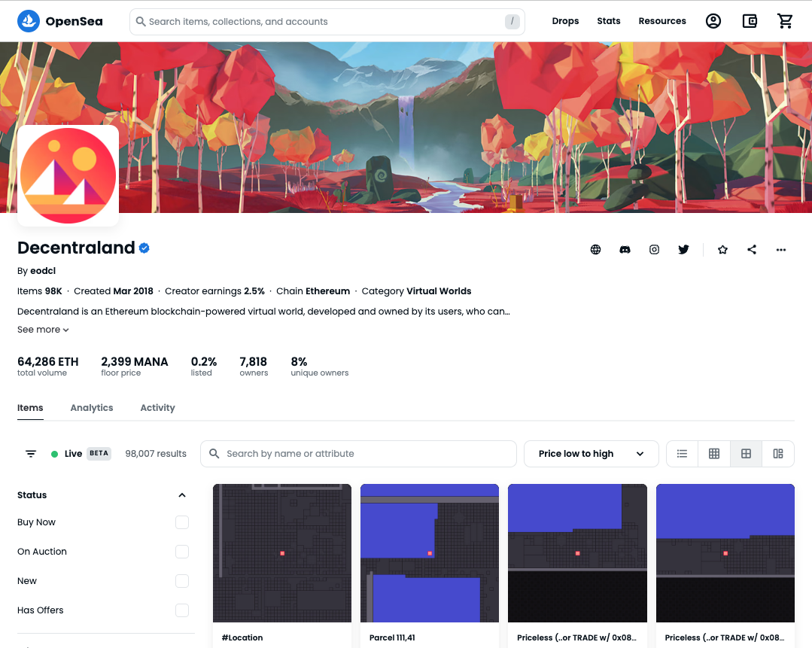Open the account profile icon
Viewport: 812px width, 648px height.
click(x=713, y=21)
